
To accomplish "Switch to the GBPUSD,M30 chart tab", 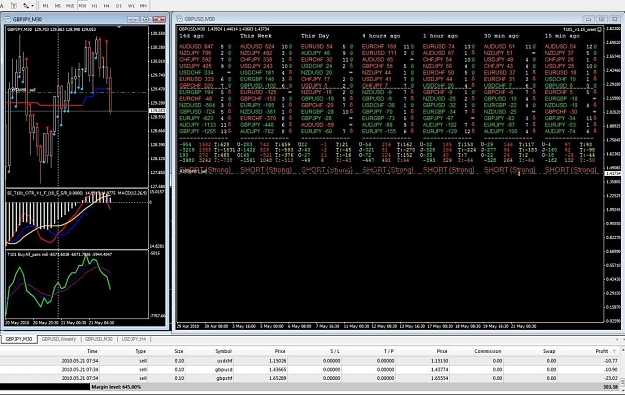I will coord(99,339).
